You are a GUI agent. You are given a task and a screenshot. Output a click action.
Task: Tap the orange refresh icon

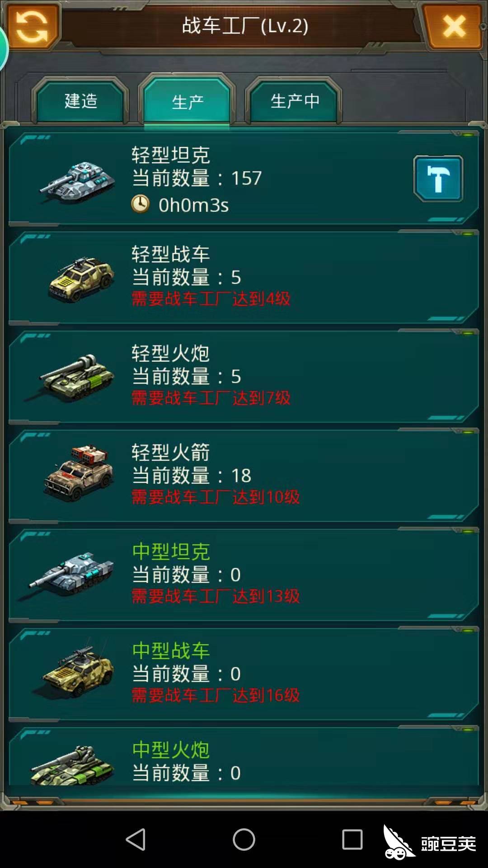[33, 26]
